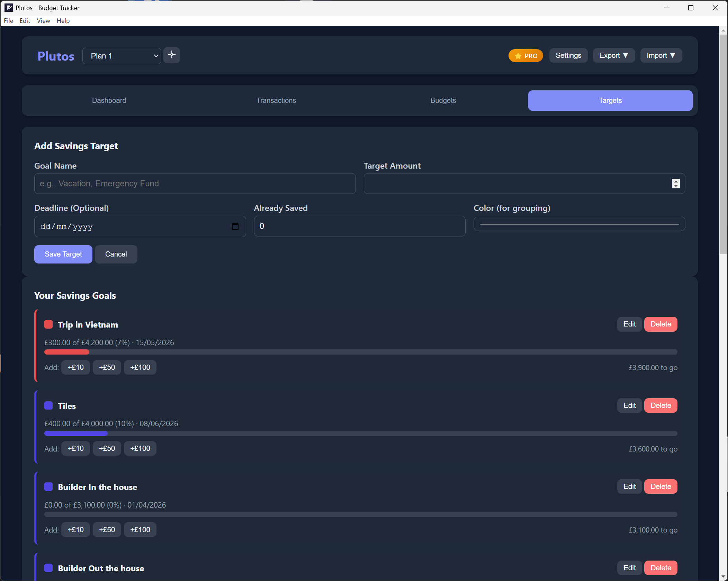Click the purple square beside Builder Out the house
728x581 pixels.
[48, 568]
